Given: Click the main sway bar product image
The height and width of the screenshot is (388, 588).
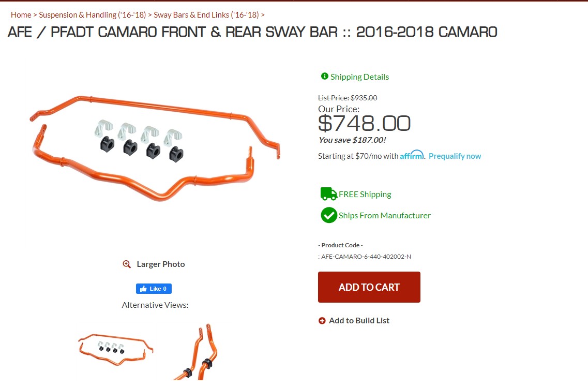Looking at the screenshot, I should (155, 148).
